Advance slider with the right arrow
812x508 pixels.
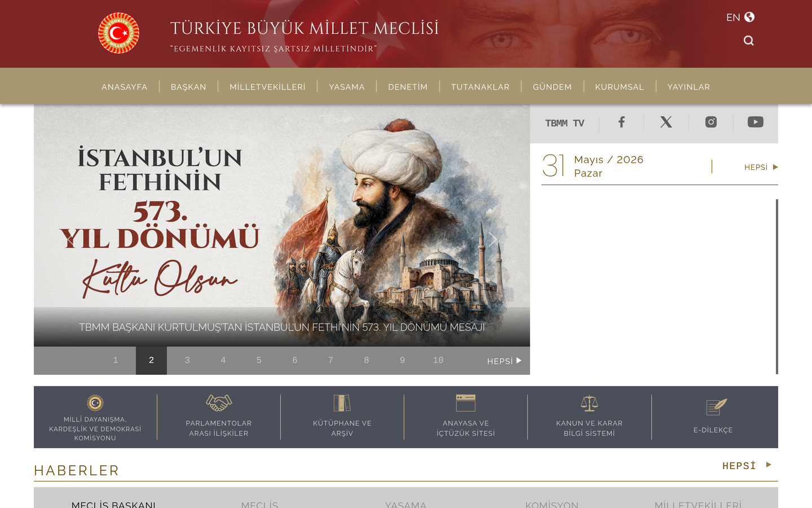(x=493, y=240)
